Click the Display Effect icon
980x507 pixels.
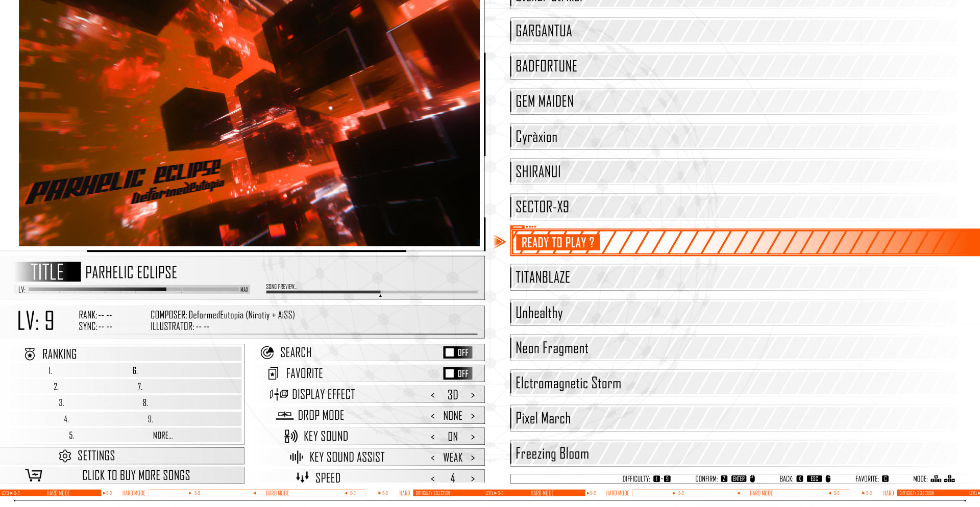click(x=279, y=394)
